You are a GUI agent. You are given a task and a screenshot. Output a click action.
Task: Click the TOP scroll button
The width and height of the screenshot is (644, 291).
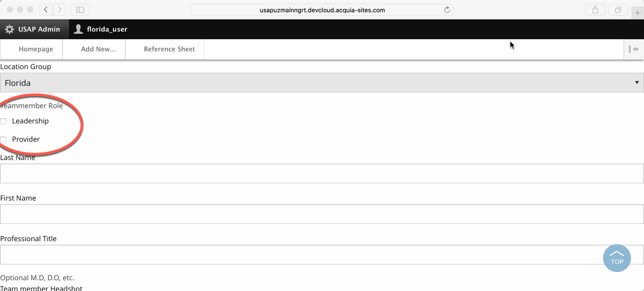(617, 258)
